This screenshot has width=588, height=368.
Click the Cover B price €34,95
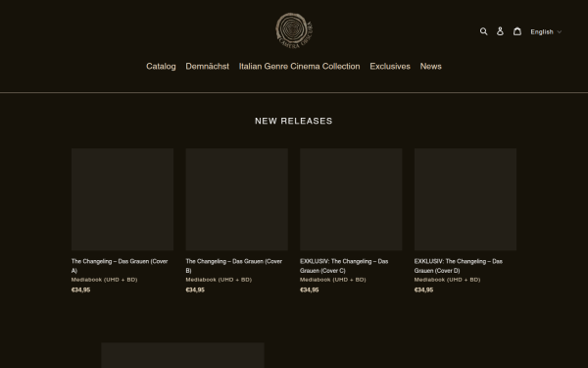pos(195,289)
